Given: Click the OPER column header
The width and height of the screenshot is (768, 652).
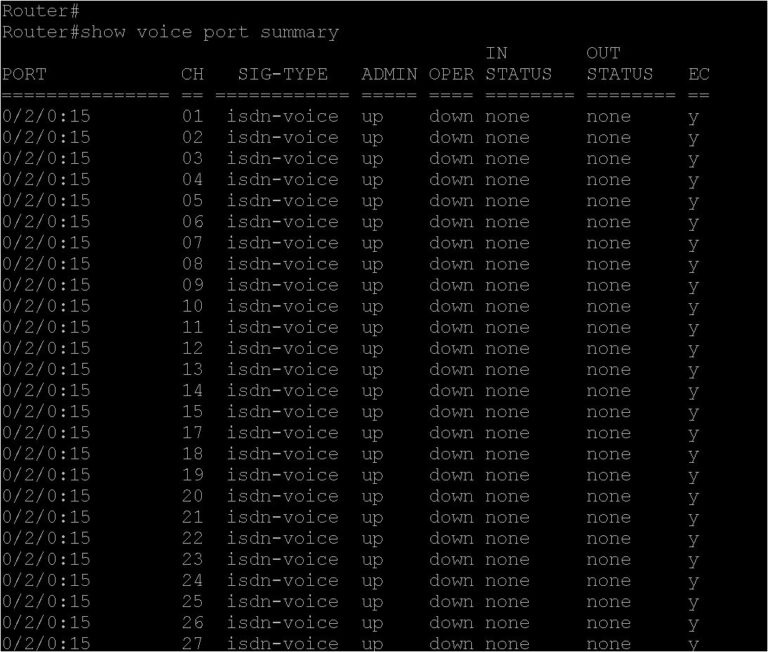Looking at the screenshot, I should pos(451,74).
